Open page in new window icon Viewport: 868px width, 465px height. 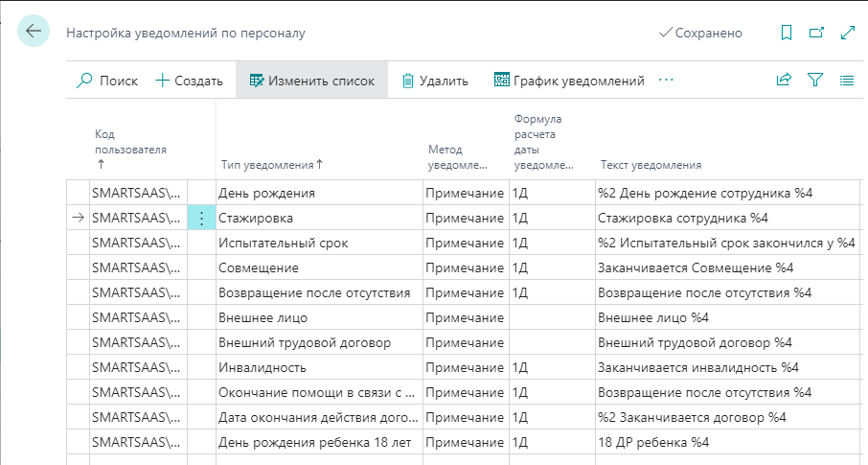816,33
